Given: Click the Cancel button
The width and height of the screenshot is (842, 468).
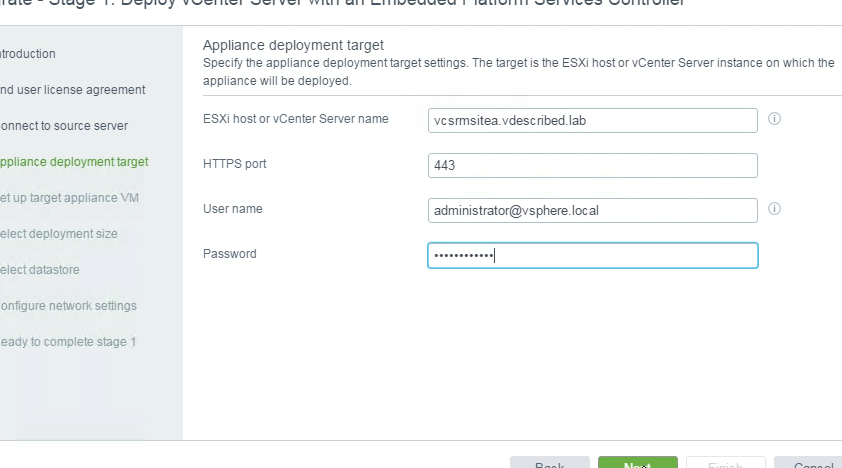Looking at the screenshot, I should click(x=808, y=462).
